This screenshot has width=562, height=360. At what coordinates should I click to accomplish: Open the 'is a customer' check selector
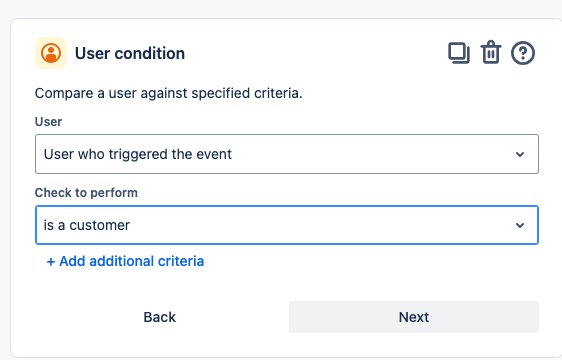coord(287,225)
